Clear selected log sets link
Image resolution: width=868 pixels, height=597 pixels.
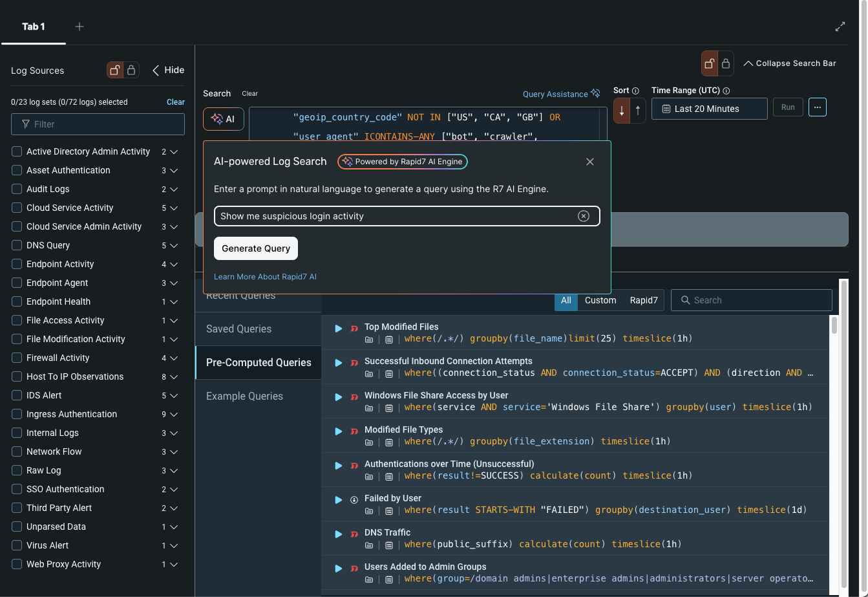click(x=176, y=102)
